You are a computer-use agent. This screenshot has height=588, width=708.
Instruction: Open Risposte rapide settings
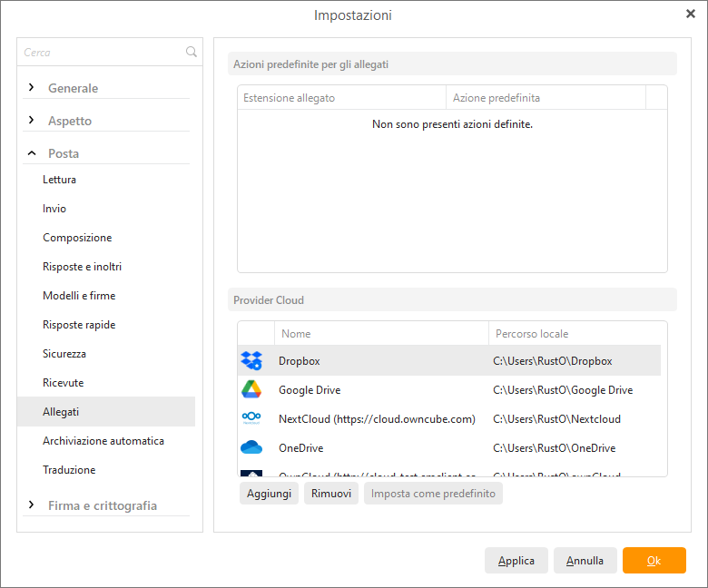[x=79, y=325]
